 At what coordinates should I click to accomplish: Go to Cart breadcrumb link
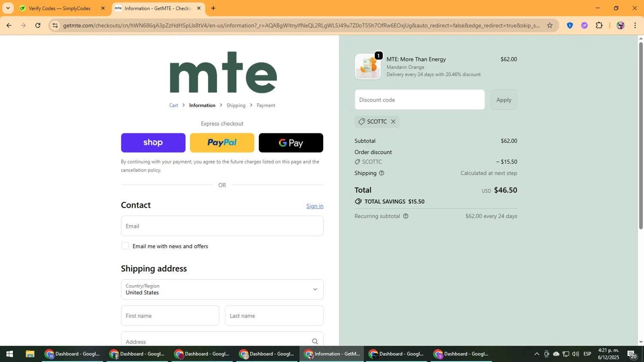click(x=173, y=106)
